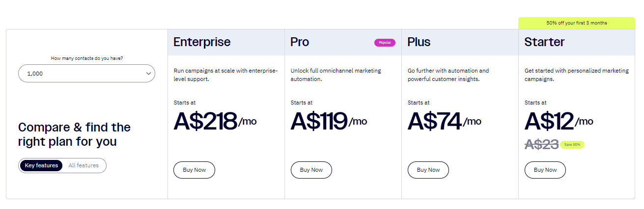Screen dimensions: 644x209
Task: Click the A$119/mo Pro price
Action: click(328, 121)
